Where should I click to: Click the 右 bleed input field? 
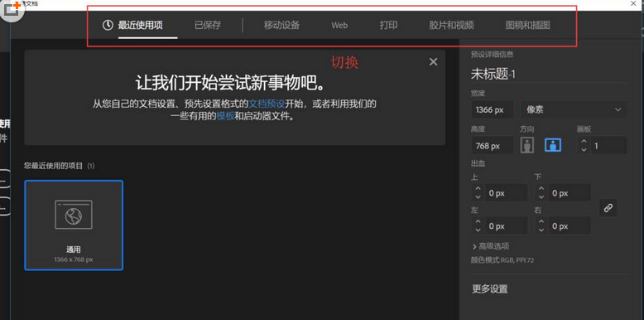click(570, 226)
